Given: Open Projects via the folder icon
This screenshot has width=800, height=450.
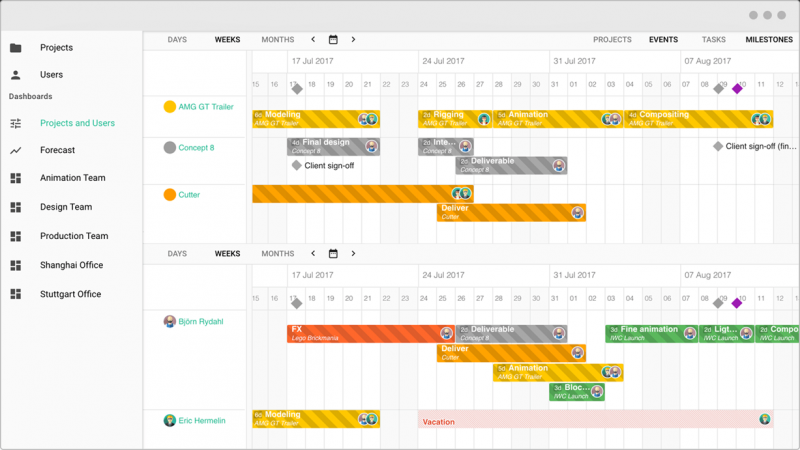Looking at the screenshot, I should point(16,47).
